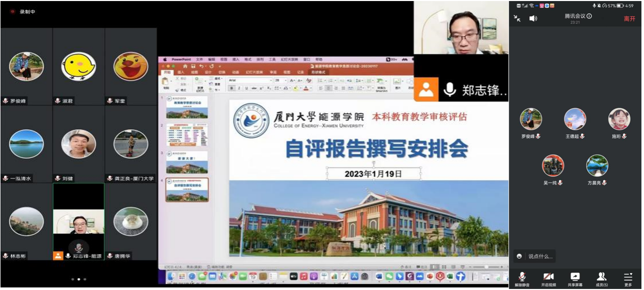Expand the 更多 more options menu
644x290 pixels.
tap(628, 278)
